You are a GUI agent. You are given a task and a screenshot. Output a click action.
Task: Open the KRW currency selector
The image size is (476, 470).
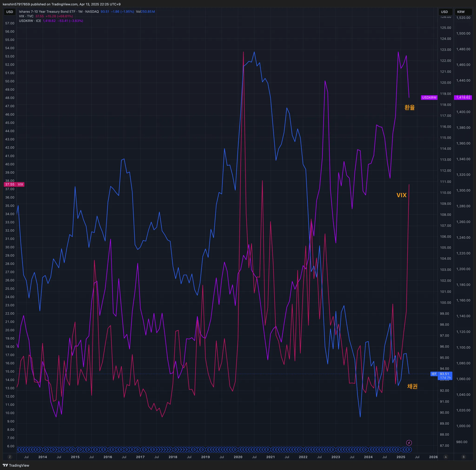[463, 12]
